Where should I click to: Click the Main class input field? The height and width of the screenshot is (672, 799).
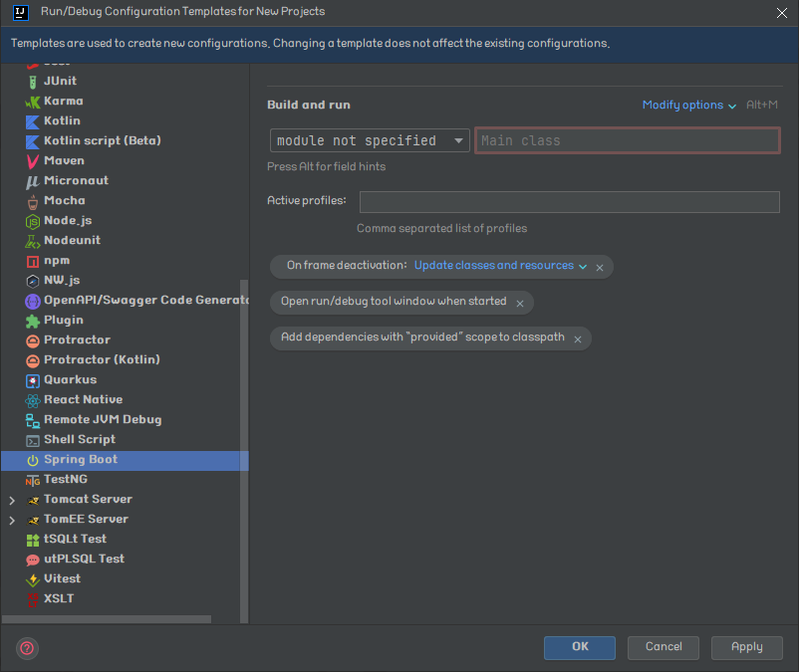[628, 140]
